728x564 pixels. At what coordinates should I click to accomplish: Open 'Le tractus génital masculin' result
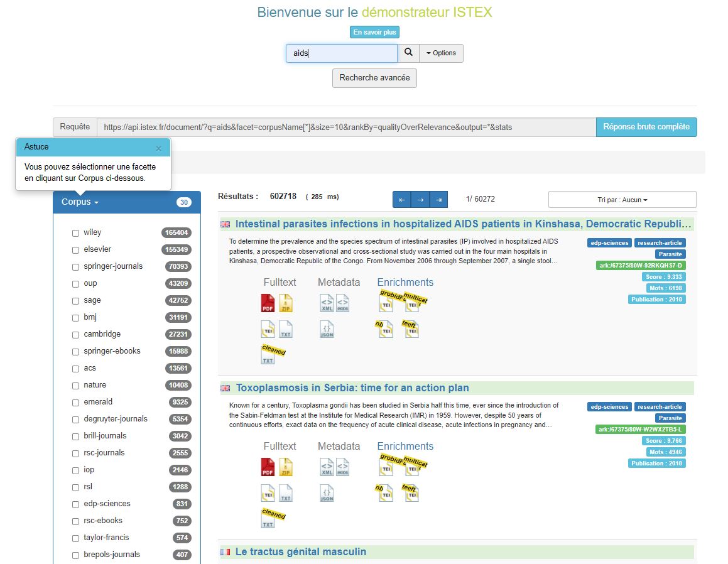(301, 551)
